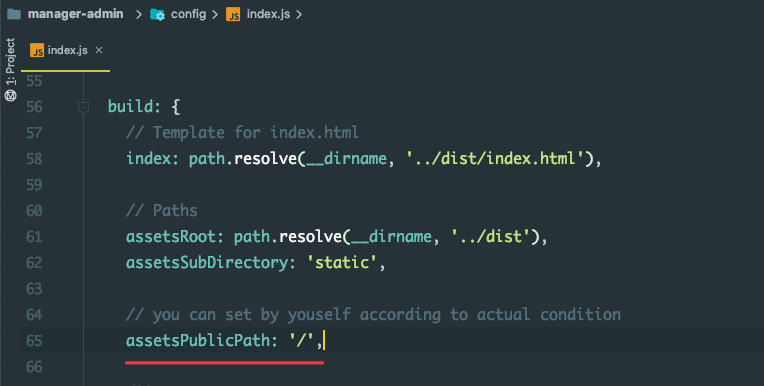Click the assetsSubDirectory property name
This screenshot has width=764, height=386.
207,263
